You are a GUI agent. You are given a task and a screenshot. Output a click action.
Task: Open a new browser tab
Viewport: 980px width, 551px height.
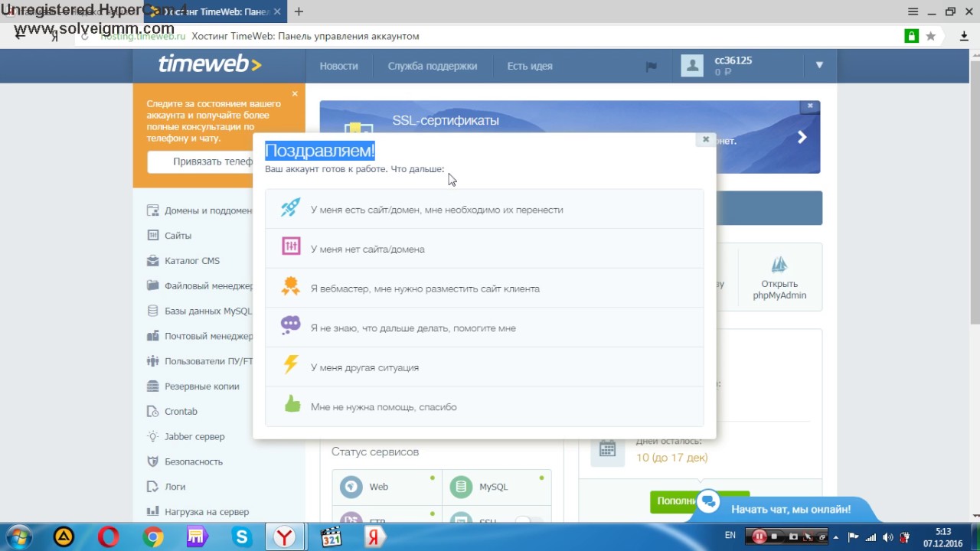click(299, 11)
